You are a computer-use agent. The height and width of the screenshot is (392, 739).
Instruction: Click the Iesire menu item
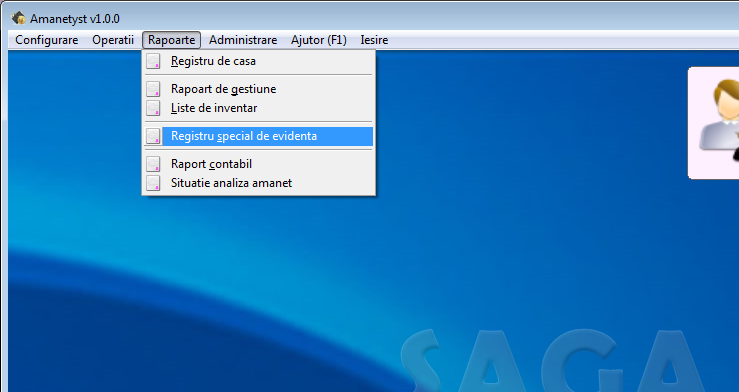click(x=374, y=40)
